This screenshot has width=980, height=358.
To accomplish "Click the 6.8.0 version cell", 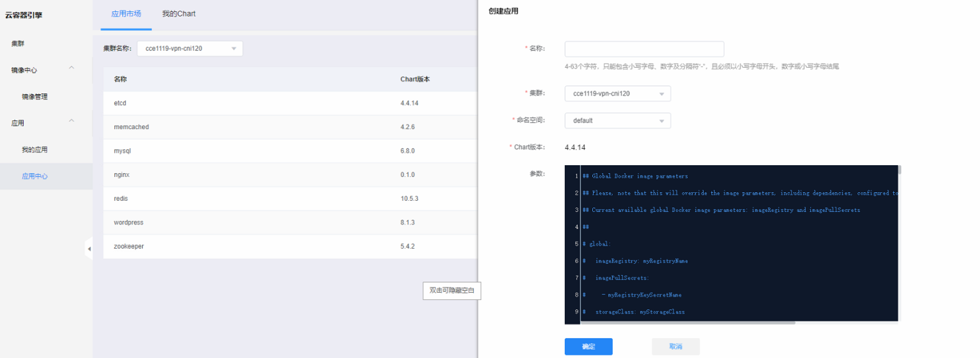I will pos(407,151).
